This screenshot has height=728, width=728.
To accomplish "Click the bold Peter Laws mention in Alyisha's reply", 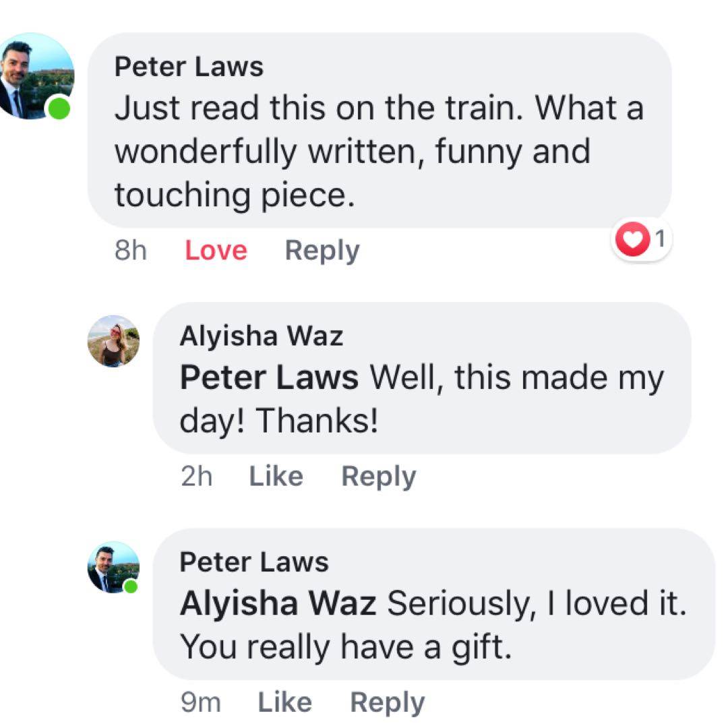I will 268,378.
